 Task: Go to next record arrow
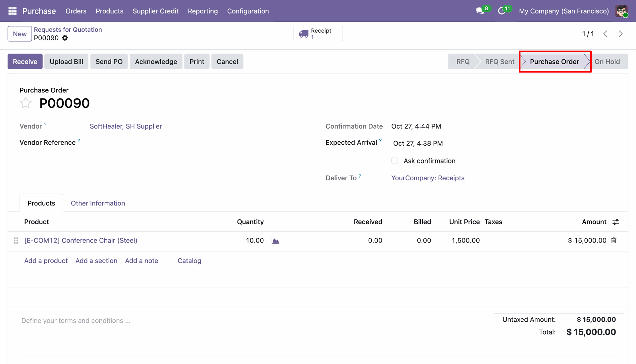point(621,34)
